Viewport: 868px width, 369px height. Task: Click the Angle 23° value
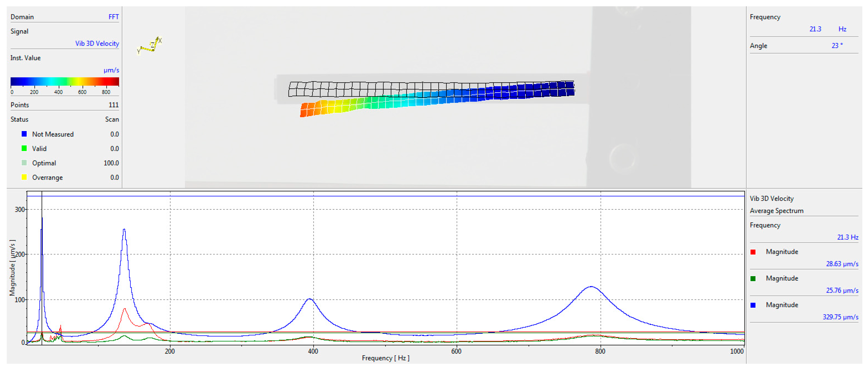[837, 46]
